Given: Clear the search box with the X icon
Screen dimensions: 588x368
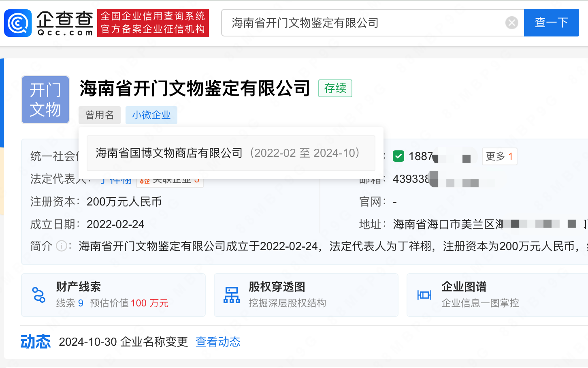Looking at the screenshot, I should click(x=512, y=23).
